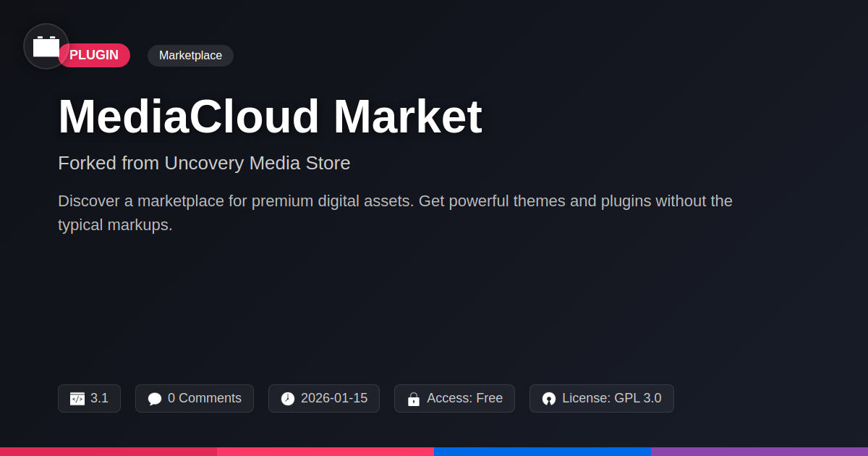Viewport: 868px width, 456px height.
Task: Click the clock date icon
Action: tap(288, 399)
